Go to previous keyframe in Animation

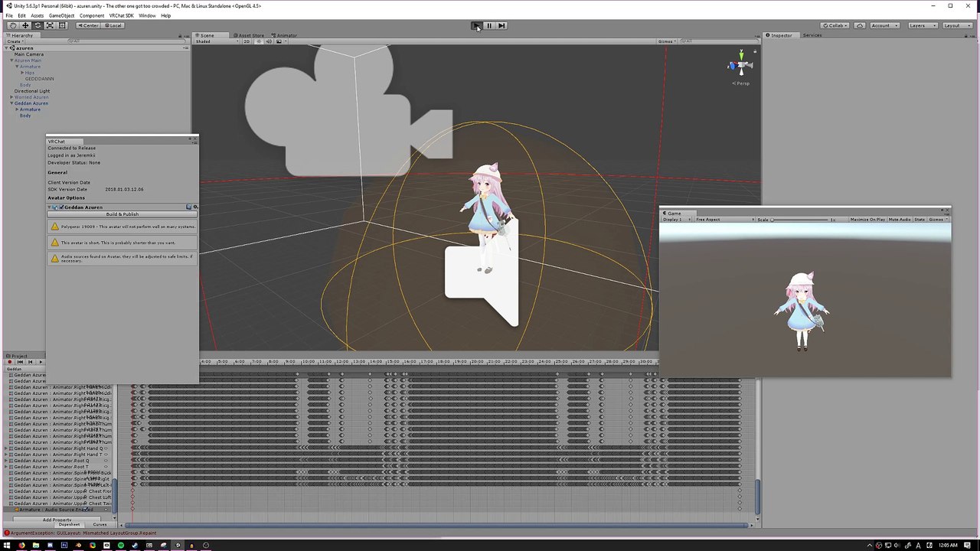click(29, 362)
